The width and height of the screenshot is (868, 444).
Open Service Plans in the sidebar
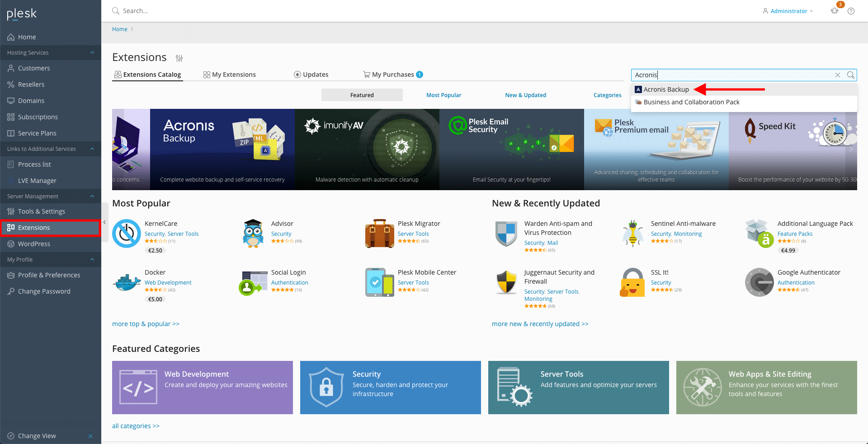(x=51, y=133)
